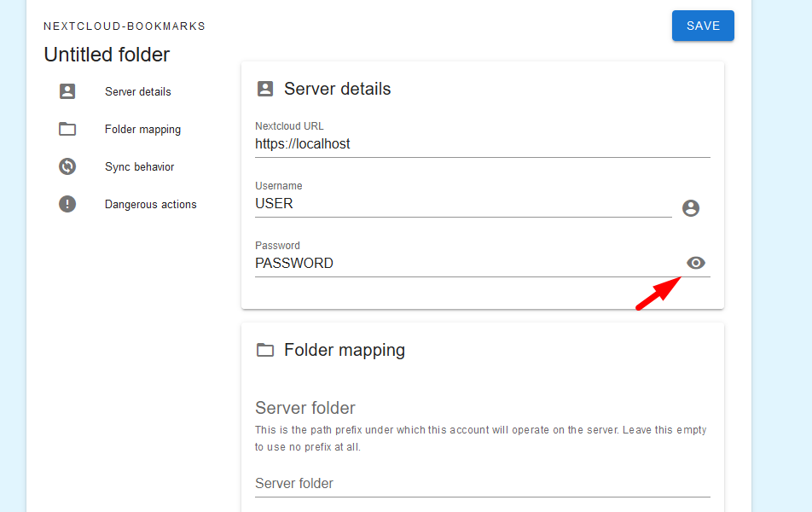Click the Folder mapping card header icon
Image resolution: width=812 pixels, height=512 pixels.
pos(265,350)
